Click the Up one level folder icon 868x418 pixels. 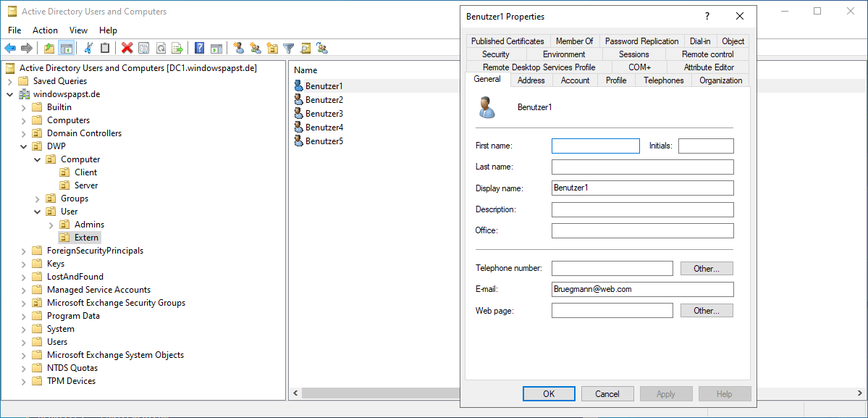49,49
